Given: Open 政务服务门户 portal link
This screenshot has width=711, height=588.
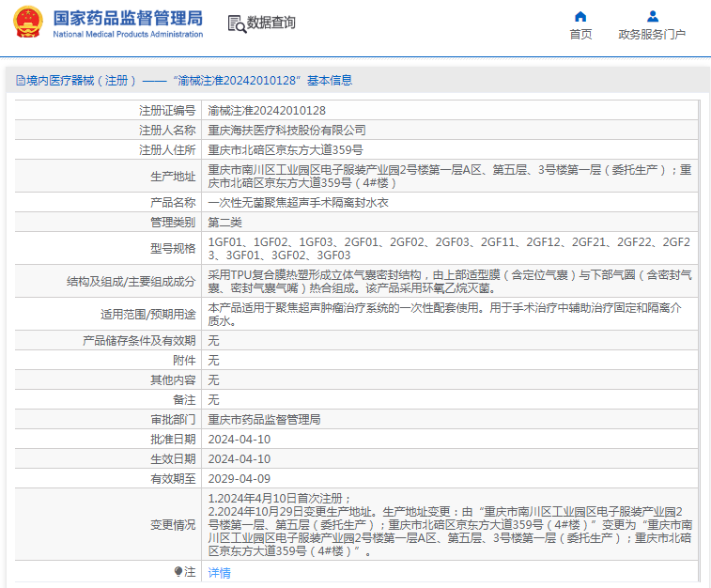Looking at the screenshot, I should (x=652, y=35).
